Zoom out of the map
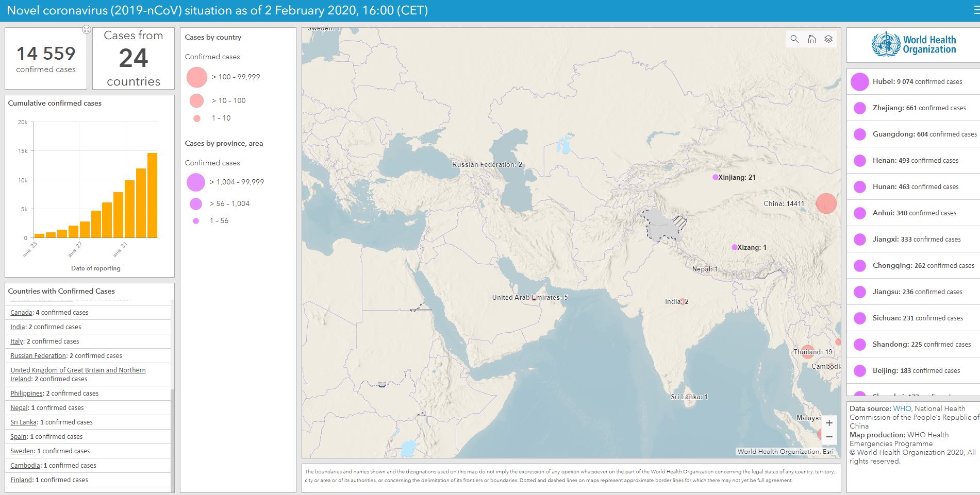The image size is (980, 495). [x=829, y=437]
